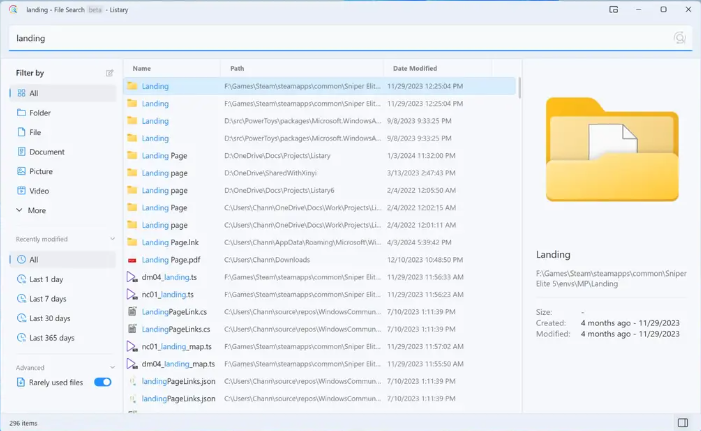Click the 4/3/2024 5:39:42 PM date cell
Screen dimensions: 701x431
419,242
